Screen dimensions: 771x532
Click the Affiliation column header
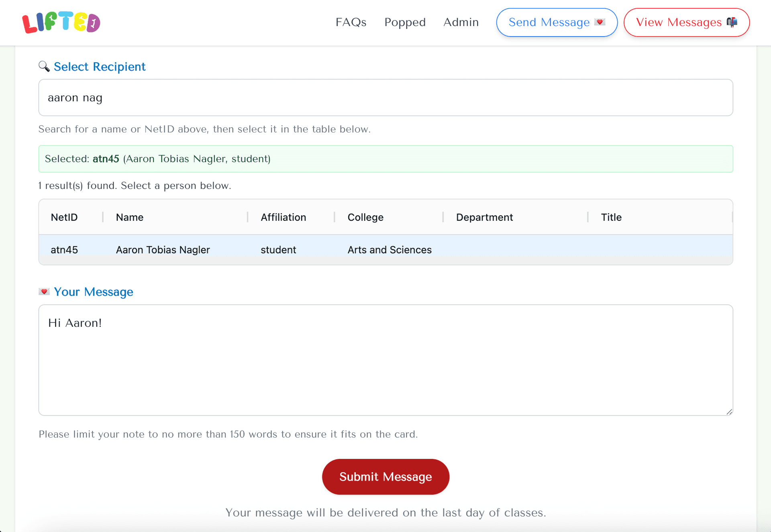pos(283,217)
